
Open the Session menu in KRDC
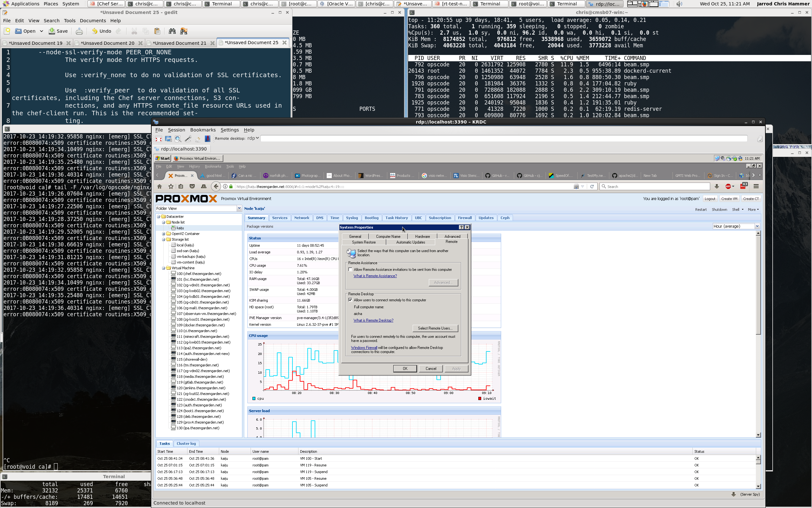point(176,130)
